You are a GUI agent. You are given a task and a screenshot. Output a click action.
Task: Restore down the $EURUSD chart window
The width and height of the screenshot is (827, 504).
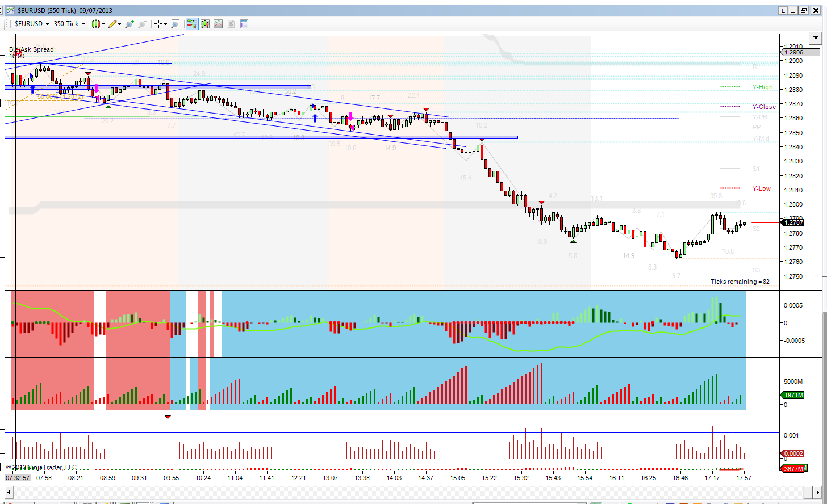(804, 10)
